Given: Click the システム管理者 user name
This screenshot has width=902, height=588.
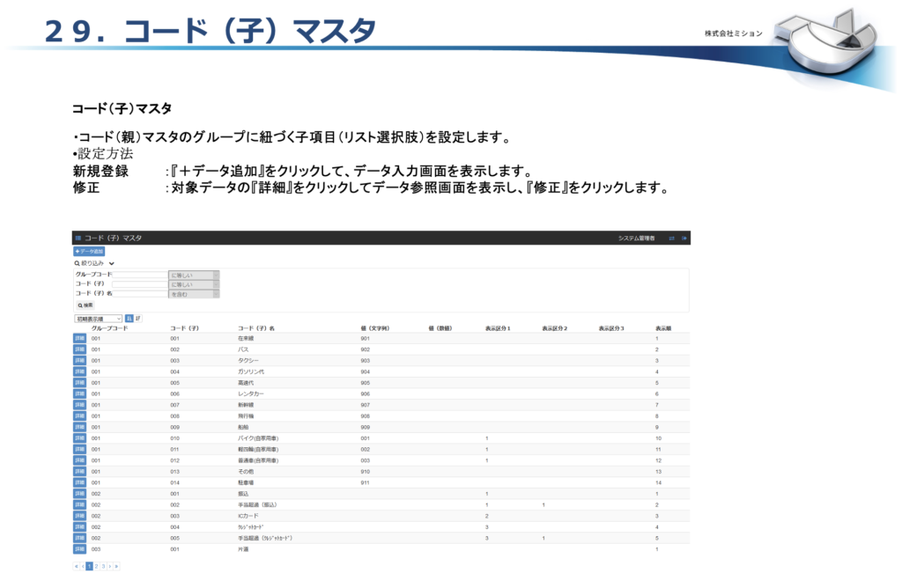Looking at the screenshot, I should click(x=636, y=238).
